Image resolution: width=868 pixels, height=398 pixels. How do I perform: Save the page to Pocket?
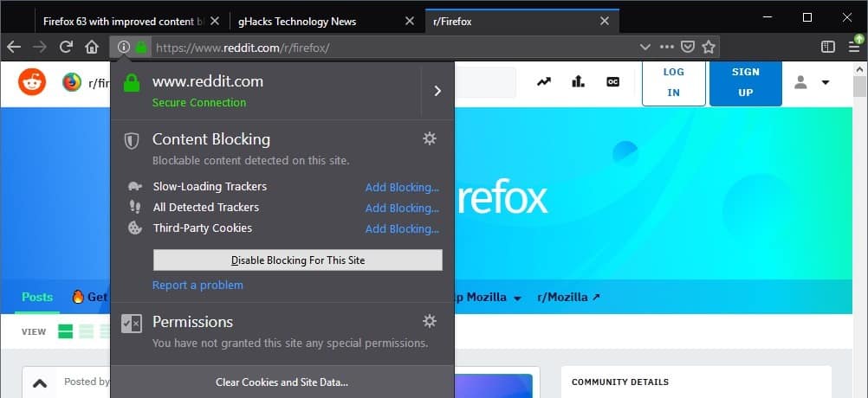click(688, 48)
